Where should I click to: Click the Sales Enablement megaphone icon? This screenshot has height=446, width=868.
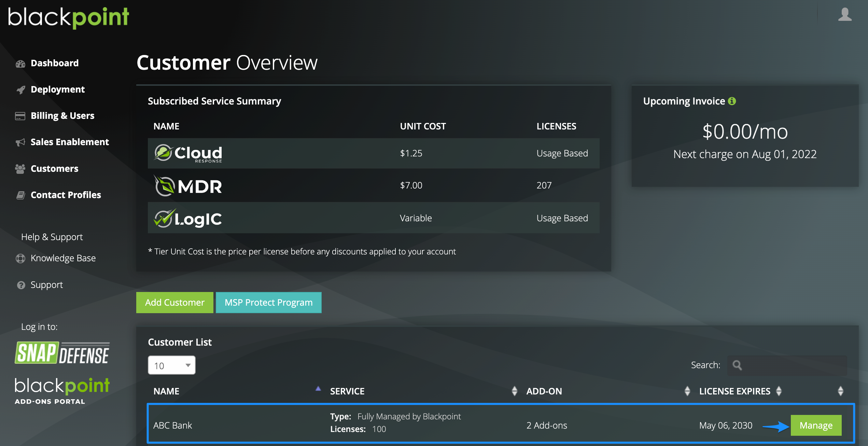pyautogui.click(x=20, y=142)
